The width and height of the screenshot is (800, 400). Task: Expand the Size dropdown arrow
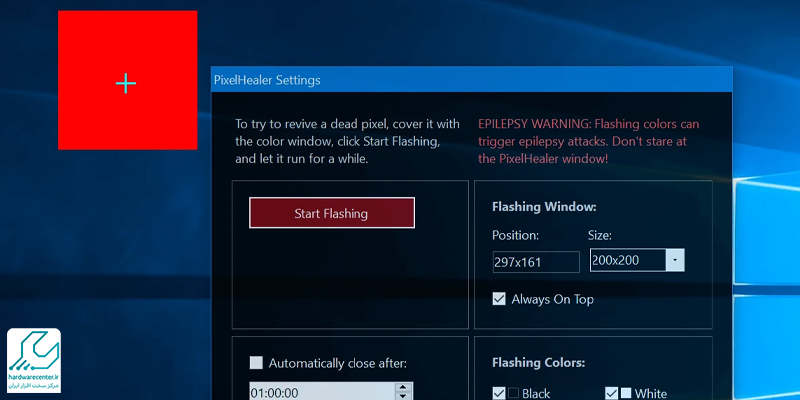coord(675,260)
